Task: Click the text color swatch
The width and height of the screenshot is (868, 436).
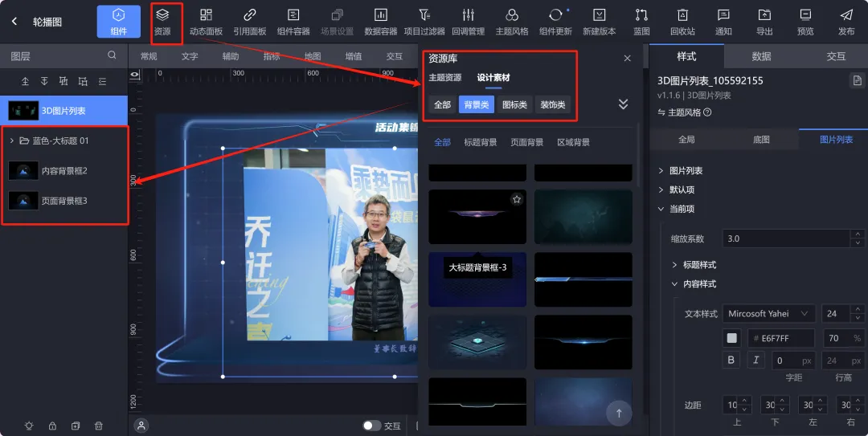Action: (x=732, y=338)
